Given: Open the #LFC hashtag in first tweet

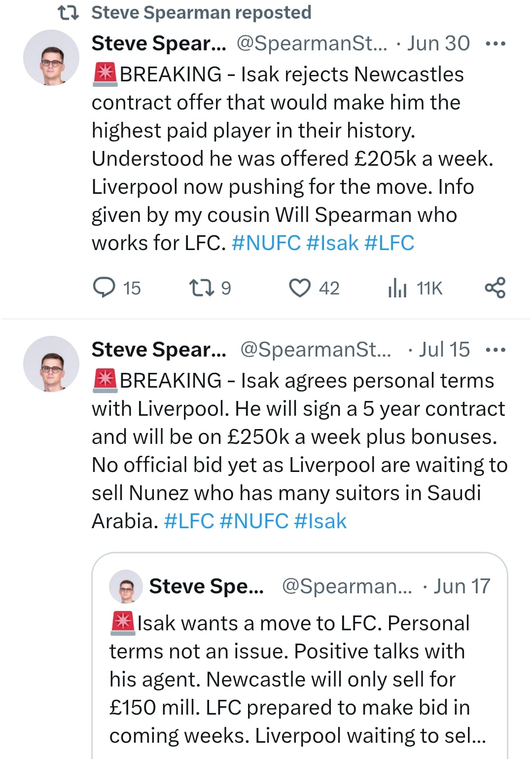Looking at the screenshot, I should [x=390, y=243].
